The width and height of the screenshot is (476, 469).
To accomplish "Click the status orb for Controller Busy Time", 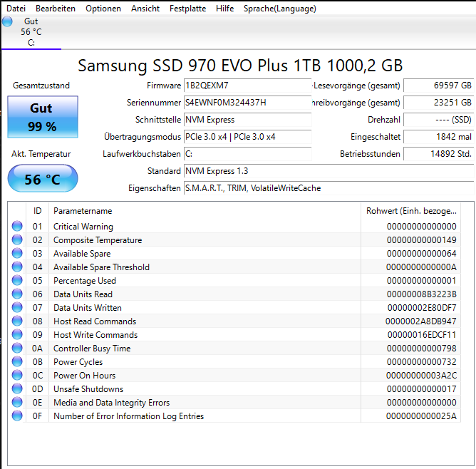I will 17,348.
